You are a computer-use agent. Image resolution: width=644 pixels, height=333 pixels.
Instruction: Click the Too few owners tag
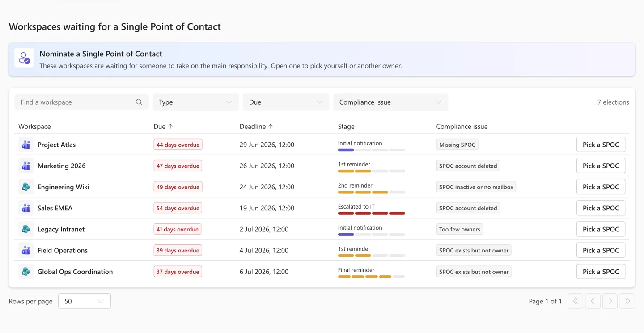[459, 229]
